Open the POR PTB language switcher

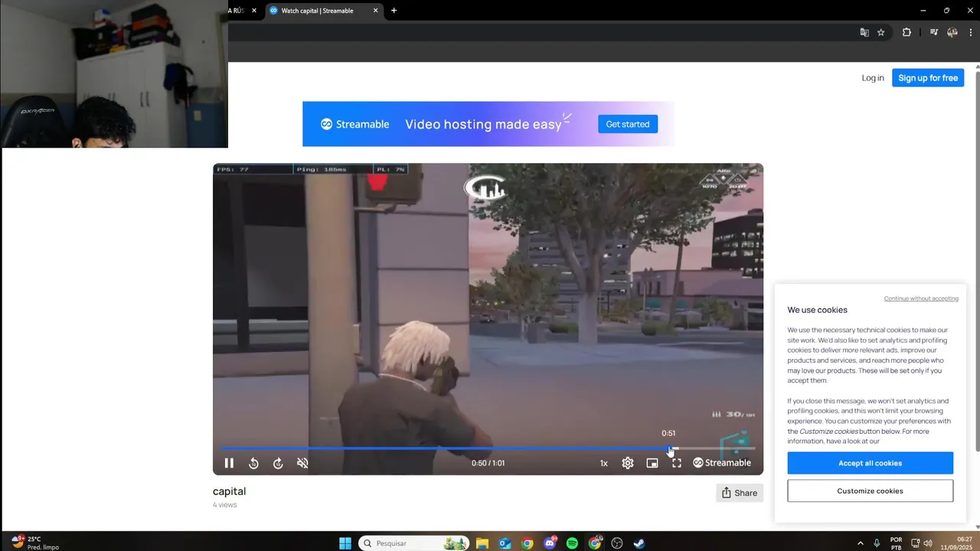click(896, 543)
